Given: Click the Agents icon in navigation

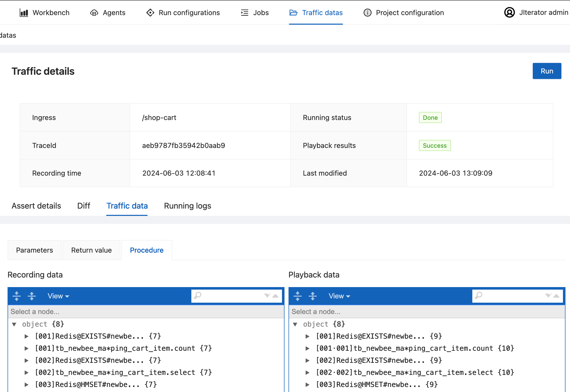Looking at the screenshot, I should [94, 13].
